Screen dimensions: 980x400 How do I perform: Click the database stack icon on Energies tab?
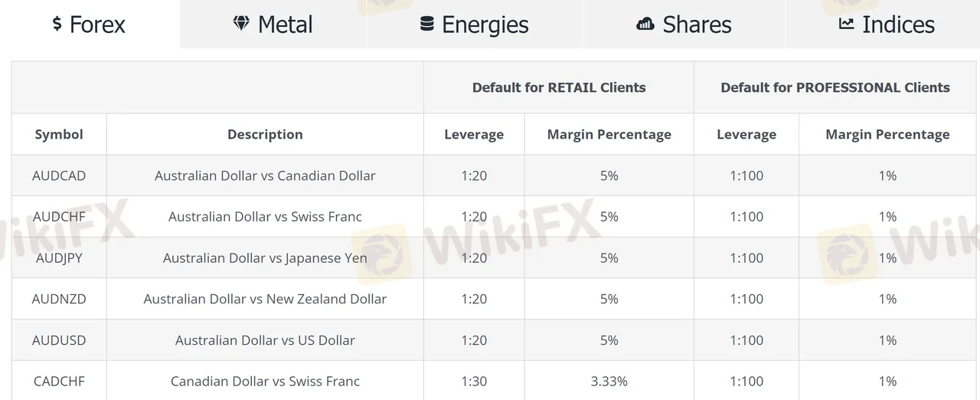(427, 25)
